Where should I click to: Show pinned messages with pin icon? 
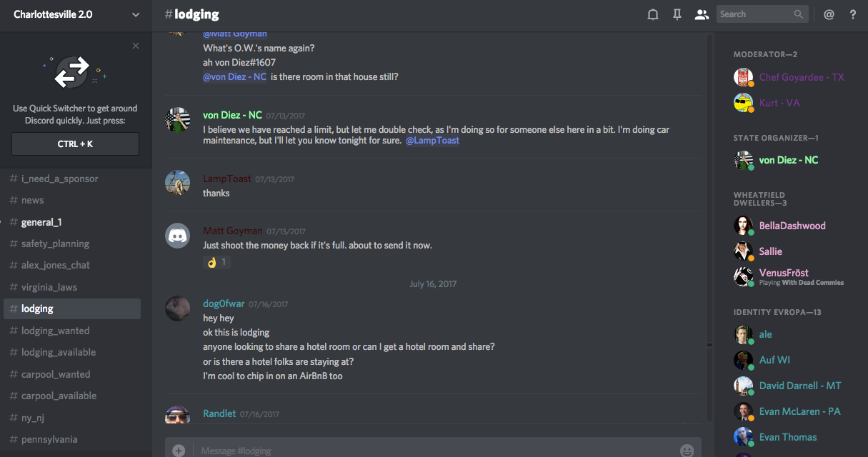pos(677,14)
